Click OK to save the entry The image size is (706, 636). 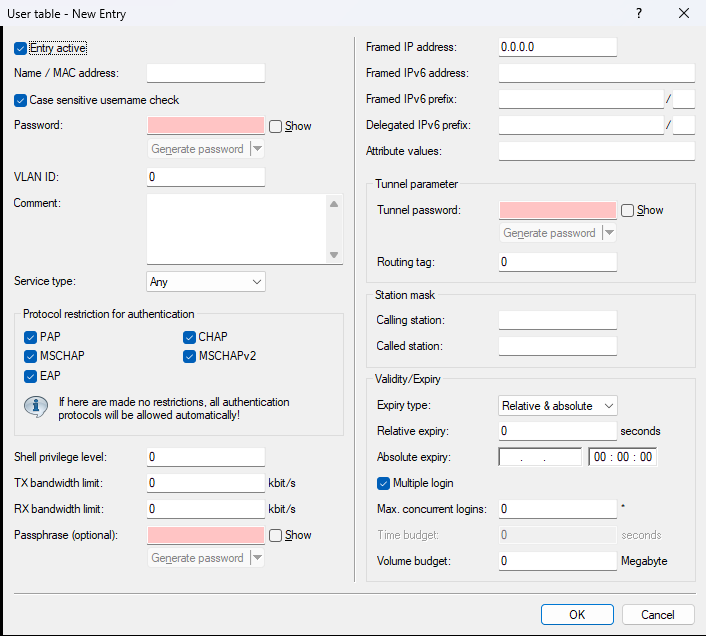coord(577,614)
